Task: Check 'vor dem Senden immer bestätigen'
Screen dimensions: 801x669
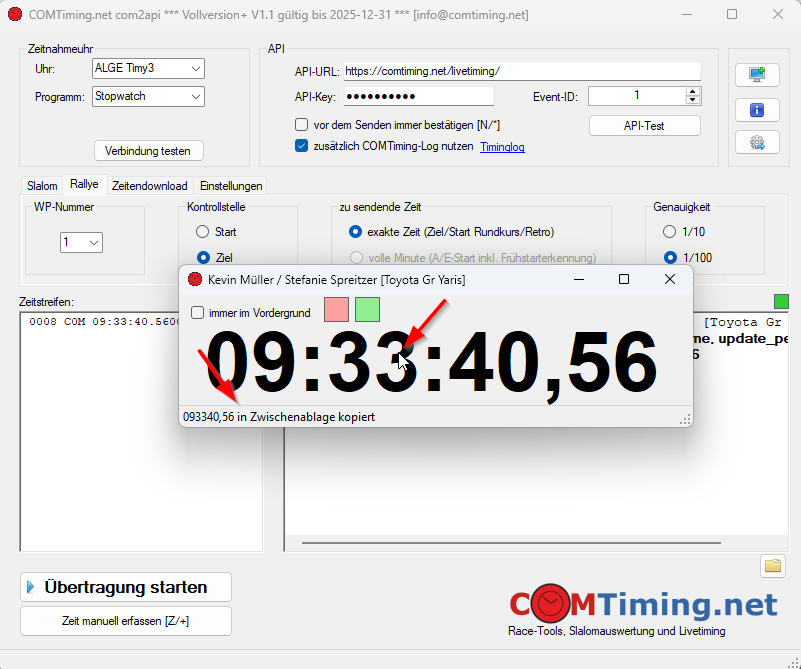Action: tap(302, 125)
